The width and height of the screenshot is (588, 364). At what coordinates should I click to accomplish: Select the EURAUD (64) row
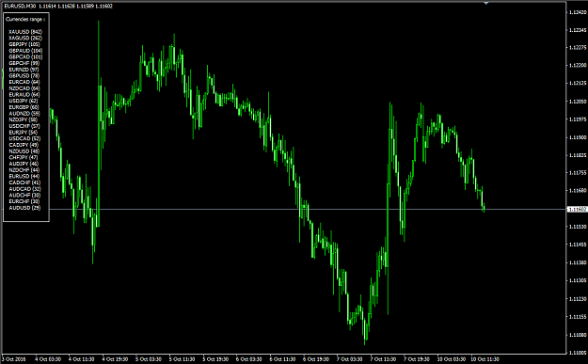[x=24, y=95]
